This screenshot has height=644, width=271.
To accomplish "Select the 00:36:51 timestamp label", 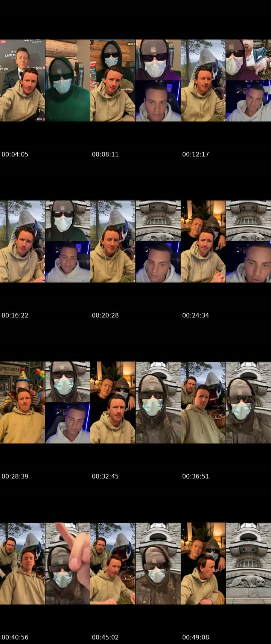I will pos(196,476).
